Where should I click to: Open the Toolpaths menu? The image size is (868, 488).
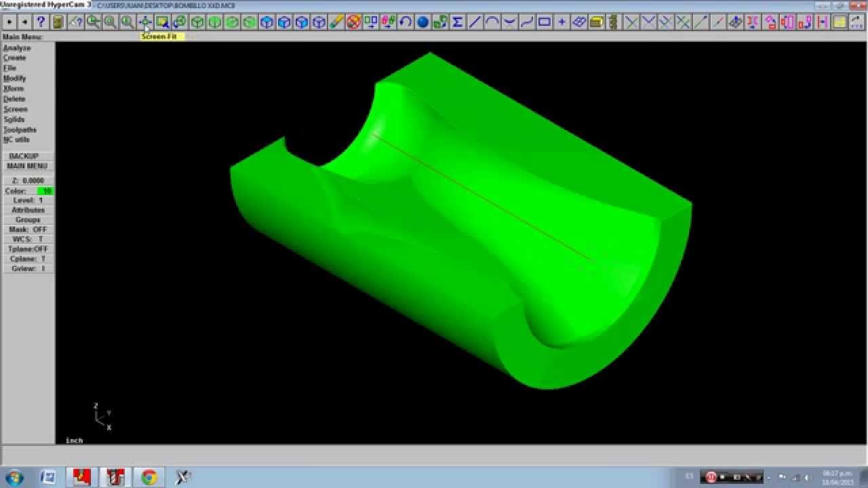(20, 129)
